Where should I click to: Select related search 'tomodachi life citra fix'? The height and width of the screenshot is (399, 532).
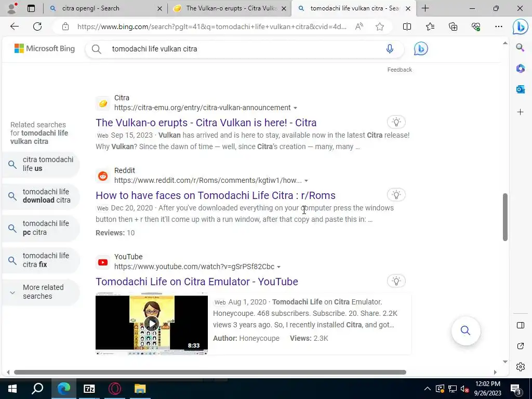[x=41, y=260]
